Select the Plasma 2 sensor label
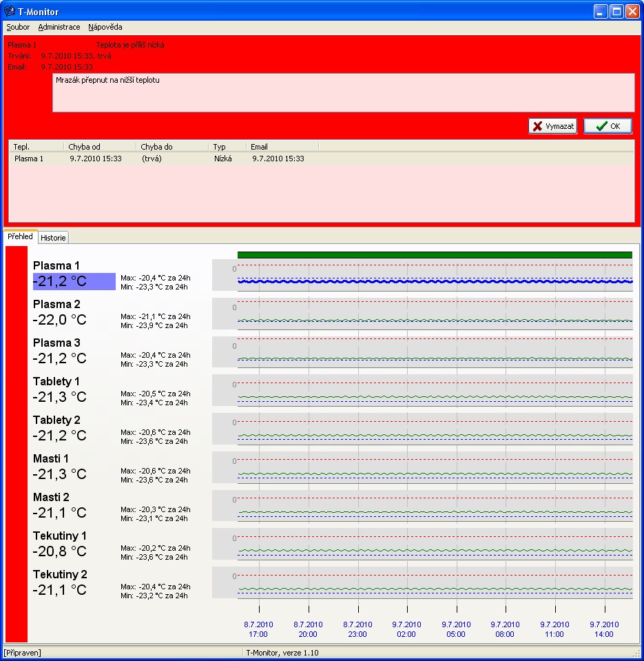Image resolution: width=644 pixels, height=661 pixels. (x=56, y=304)
